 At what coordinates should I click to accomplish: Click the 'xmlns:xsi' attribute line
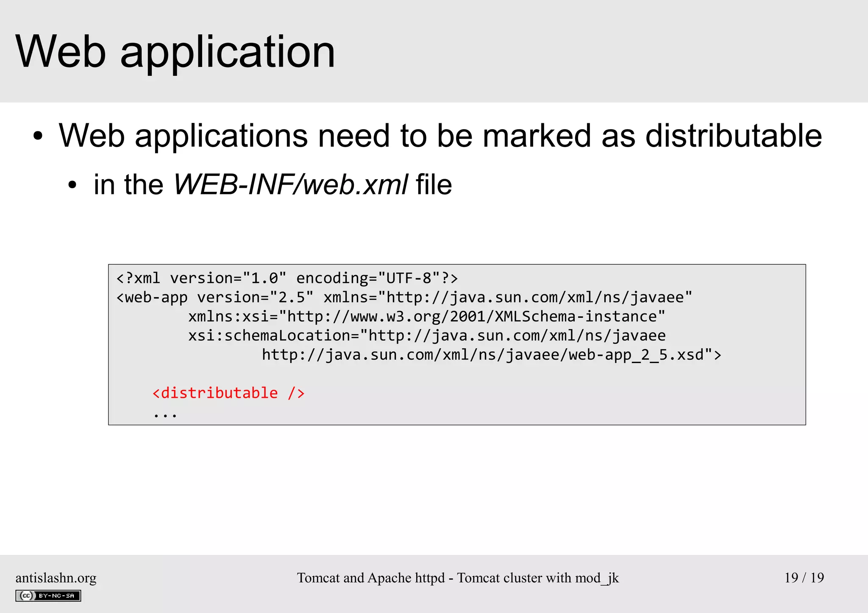coord(427,316)
